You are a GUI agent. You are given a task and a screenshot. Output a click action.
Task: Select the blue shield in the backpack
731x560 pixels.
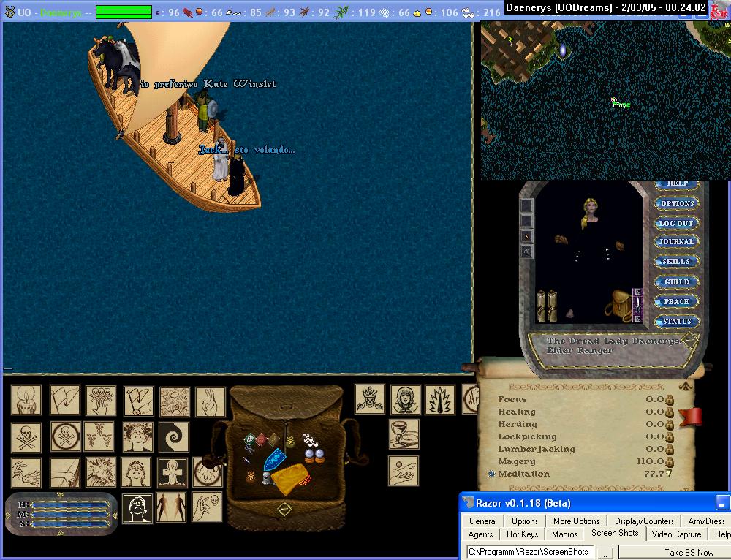tap(275, 459)
